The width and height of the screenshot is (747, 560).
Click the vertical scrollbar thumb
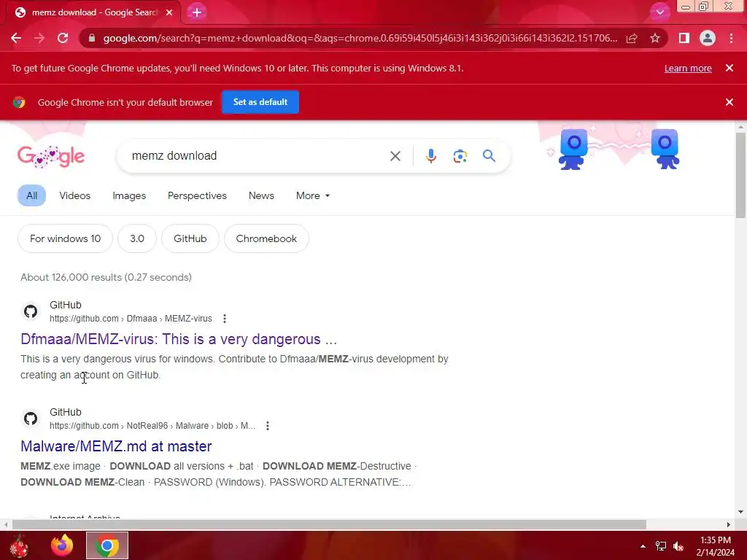(x=740, y=176)
